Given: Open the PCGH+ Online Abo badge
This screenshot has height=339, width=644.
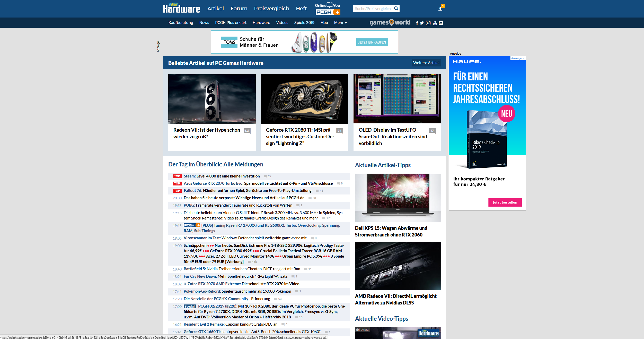Looking at the screenshot, I should [328, 9].
